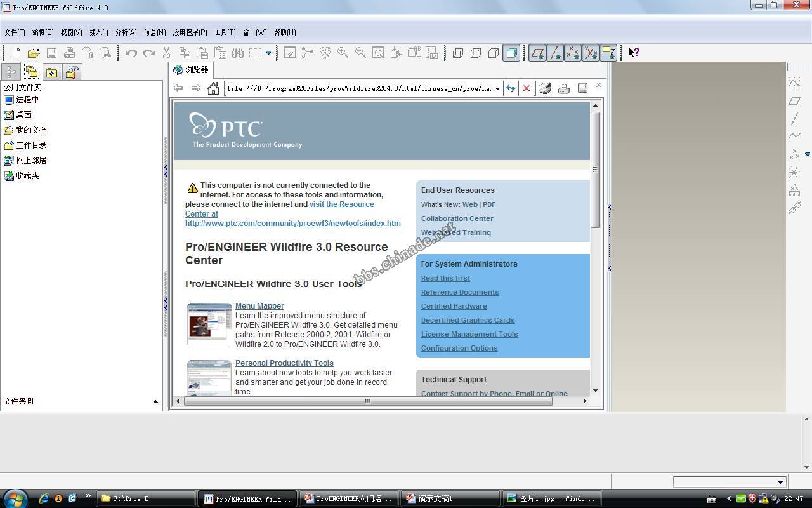
Task: Open the Connections navigator tab icon
Action: (72, 72)
